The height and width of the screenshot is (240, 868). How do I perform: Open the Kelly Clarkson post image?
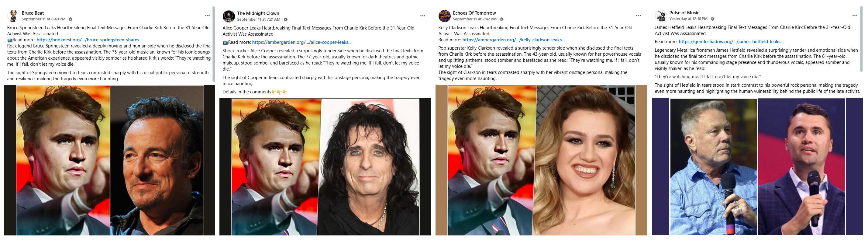541,160
